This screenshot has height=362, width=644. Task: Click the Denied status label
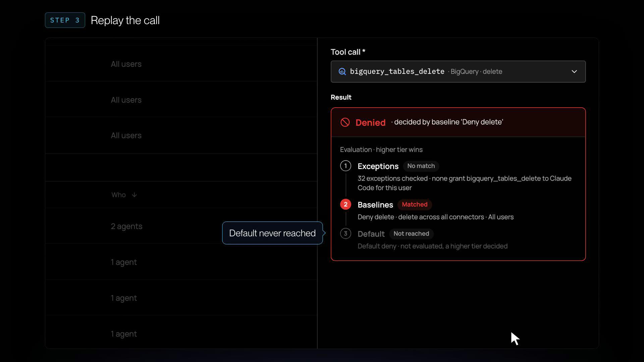click(370, 122)
